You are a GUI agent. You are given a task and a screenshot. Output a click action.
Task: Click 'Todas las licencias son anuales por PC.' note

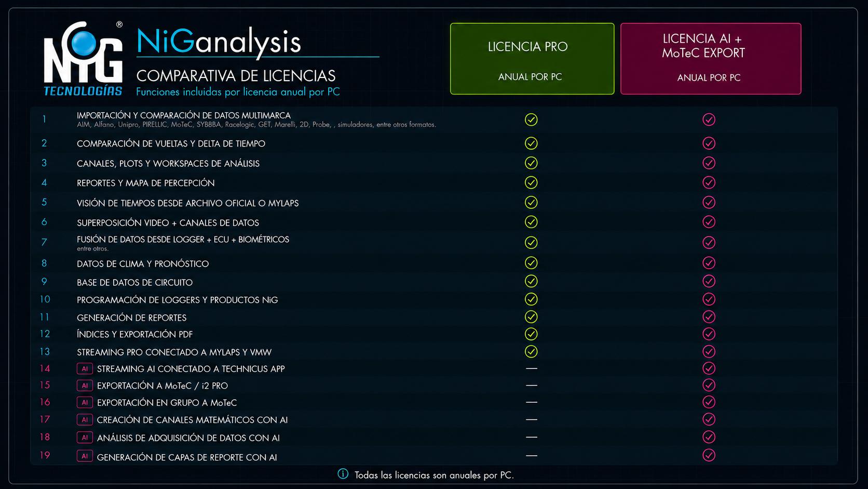[434, 475]
